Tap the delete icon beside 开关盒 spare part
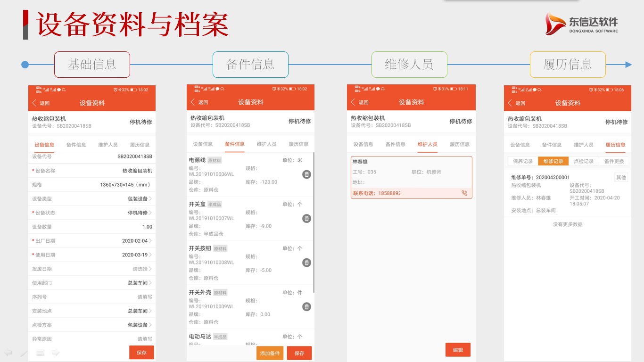 pos(306,218)
